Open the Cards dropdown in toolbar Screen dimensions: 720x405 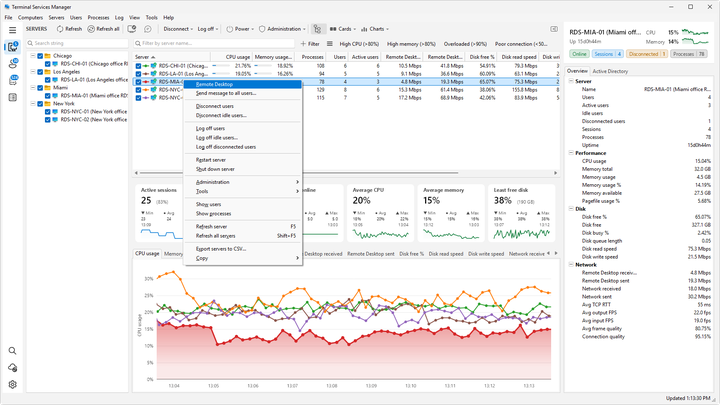[x=343, y=29]
